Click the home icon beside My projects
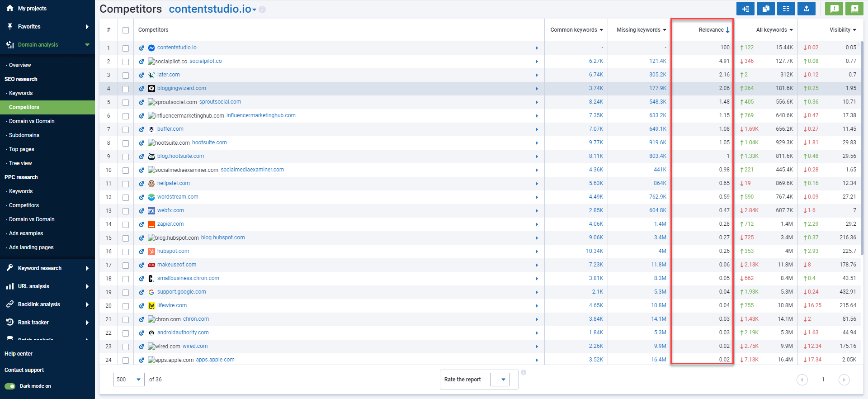 [x=10, y=8]
